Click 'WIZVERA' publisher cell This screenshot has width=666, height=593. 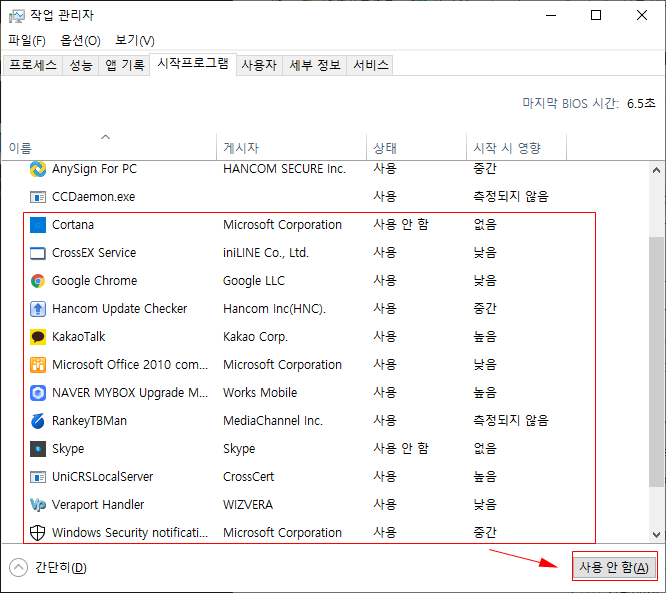click(248, 505)
